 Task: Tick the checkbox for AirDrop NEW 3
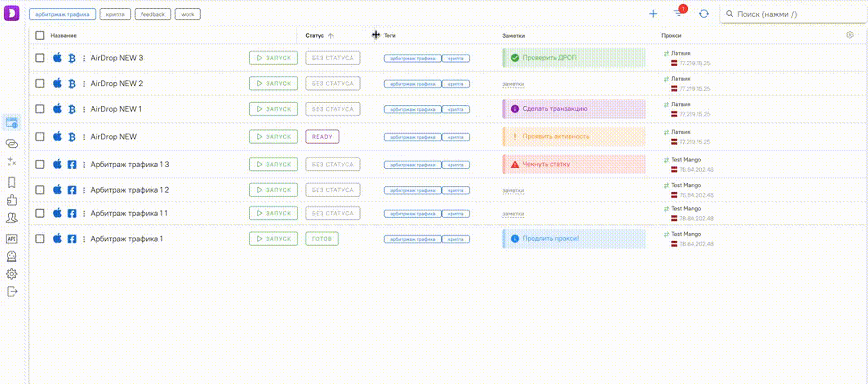tap(40, 58)
